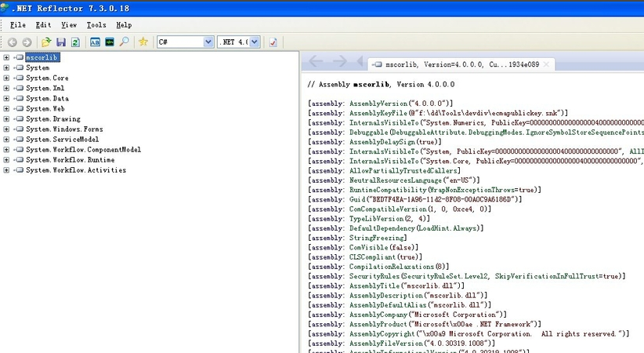
Task: Click the checklist icon at toolbar end
Action: tap(273, 42)
